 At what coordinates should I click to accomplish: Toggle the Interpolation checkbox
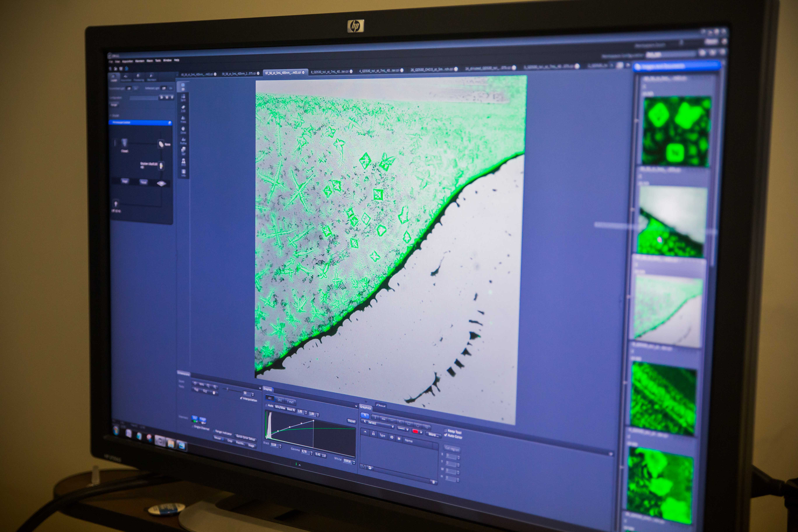click(x=241, y=398)
